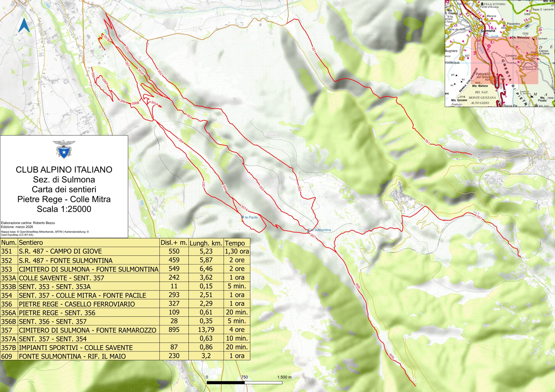Screen dimensions: 555x392
Task: Click the Club Alpino Italiano eagle logo
Action: click(x=64, y=149)
